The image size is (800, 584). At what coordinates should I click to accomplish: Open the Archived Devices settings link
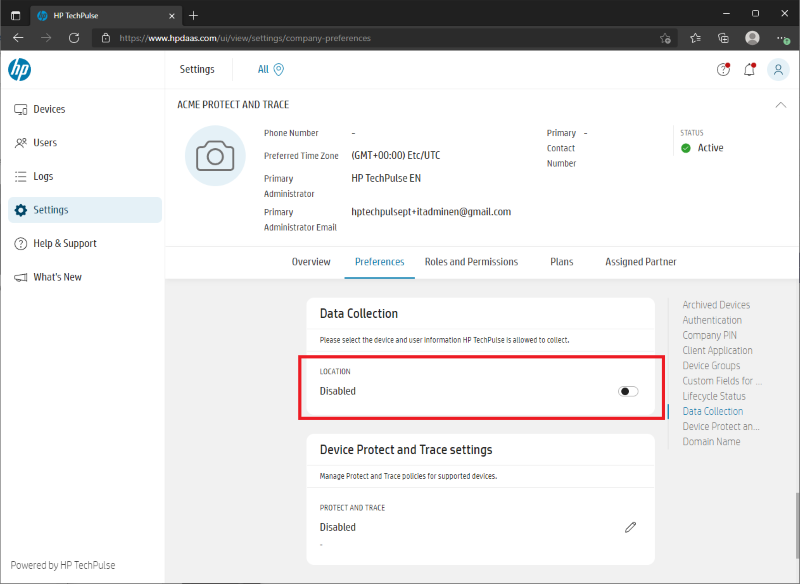pos(714,304)
